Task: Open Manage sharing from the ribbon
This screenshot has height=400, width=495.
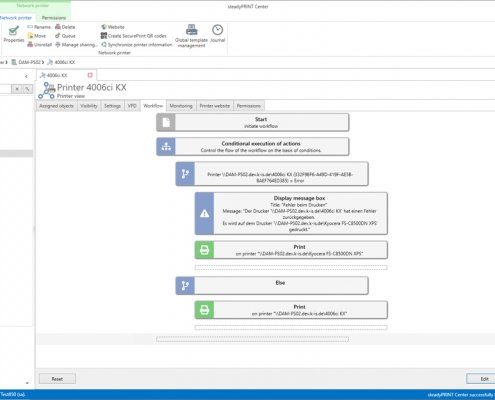Action: click(x=76, y=44)
